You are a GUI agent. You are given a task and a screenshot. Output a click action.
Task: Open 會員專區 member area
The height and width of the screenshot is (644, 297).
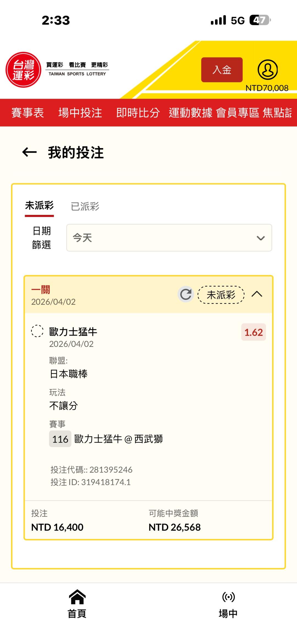(x=238, y=113)
